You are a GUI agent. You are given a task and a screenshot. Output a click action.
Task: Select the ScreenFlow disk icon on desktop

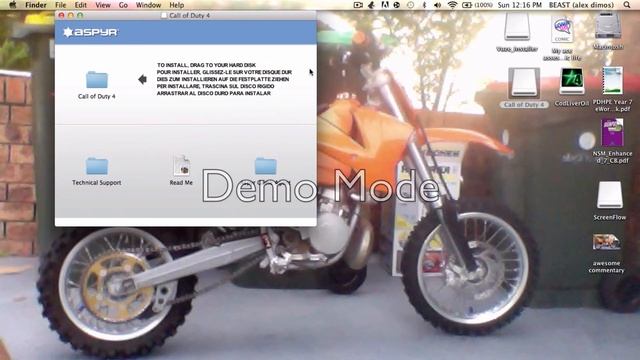tap(610, 195)
